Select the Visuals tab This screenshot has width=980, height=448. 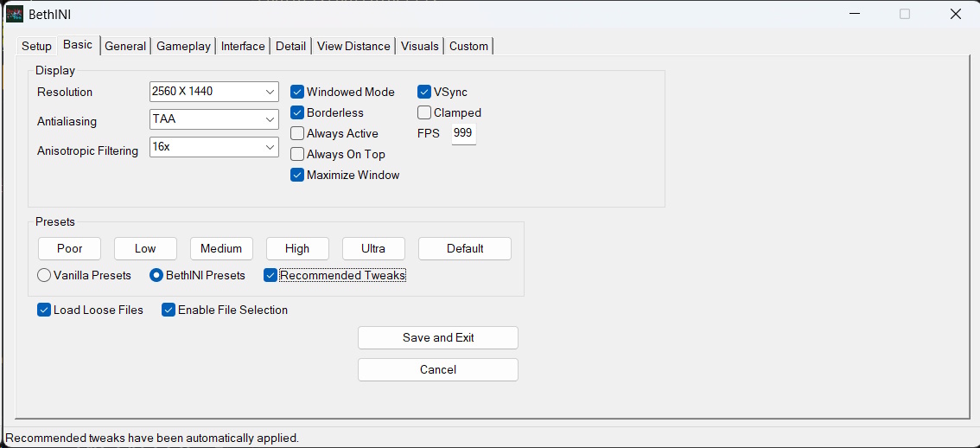pyautogui.click(x=419, y=47)
